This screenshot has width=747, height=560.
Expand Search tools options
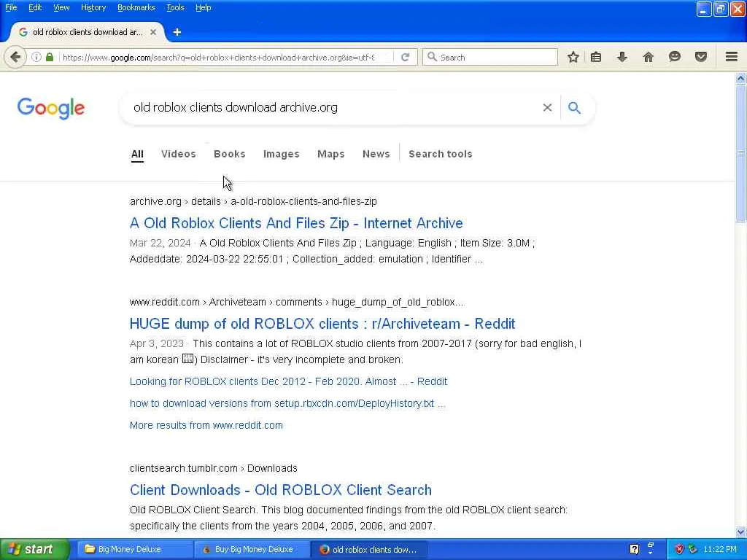(440, 154)
